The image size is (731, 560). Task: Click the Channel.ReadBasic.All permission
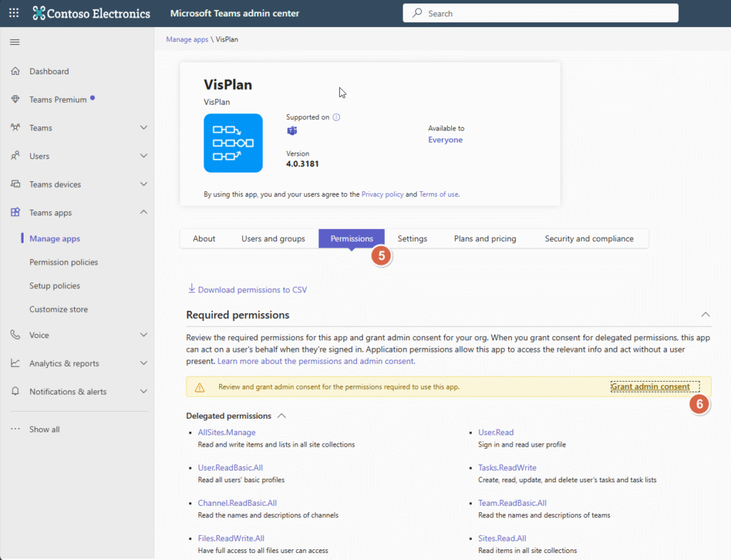click(237, 503)
